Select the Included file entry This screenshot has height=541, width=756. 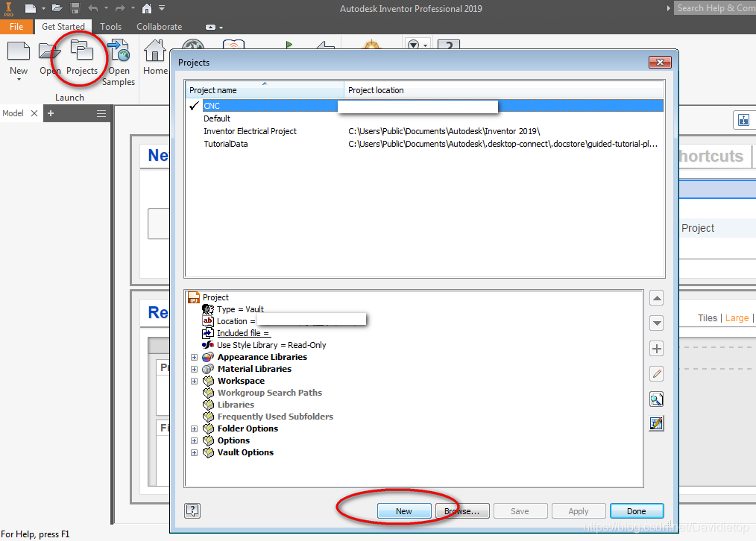coord(244,333)
